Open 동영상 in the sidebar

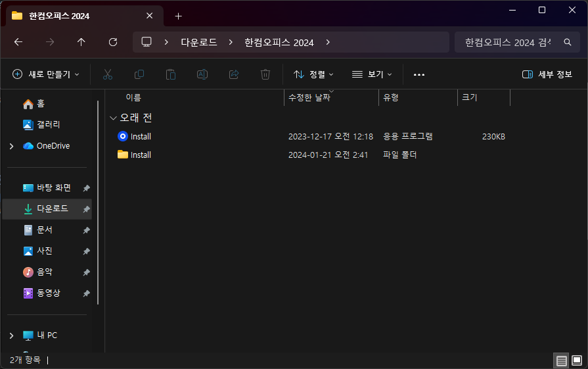41,293
